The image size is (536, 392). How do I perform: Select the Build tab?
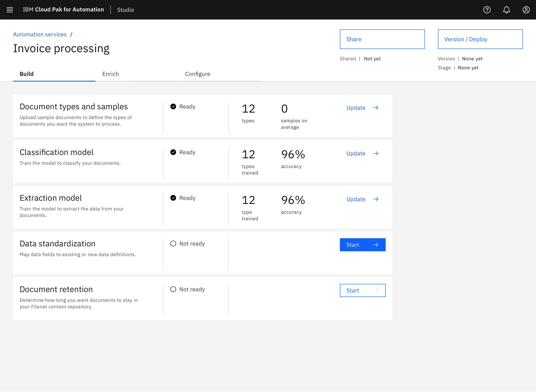(27, 74)
